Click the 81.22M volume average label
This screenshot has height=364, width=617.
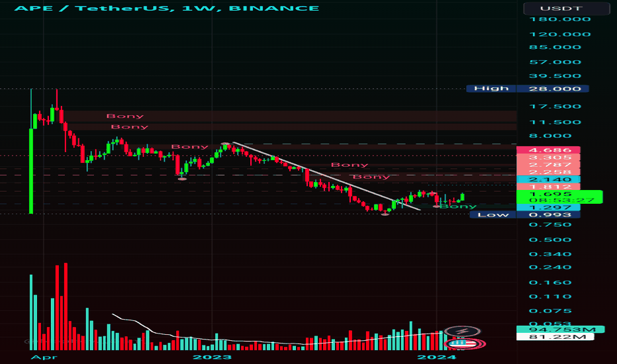555,337
